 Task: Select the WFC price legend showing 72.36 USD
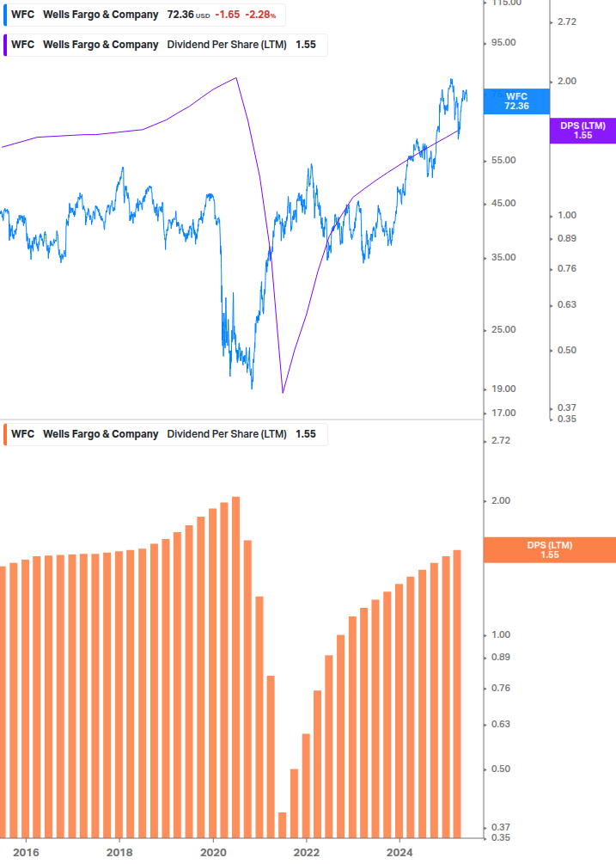tap(144, 15)
